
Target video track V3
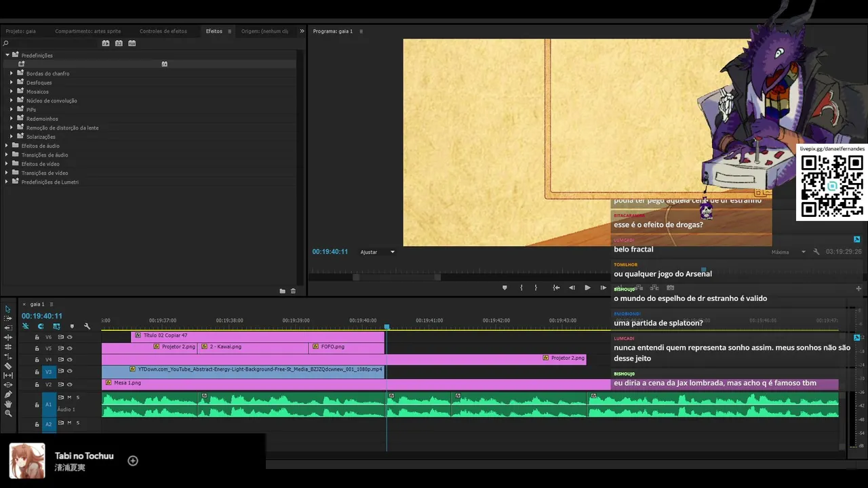pyautogui.click(x=49, y=371)
